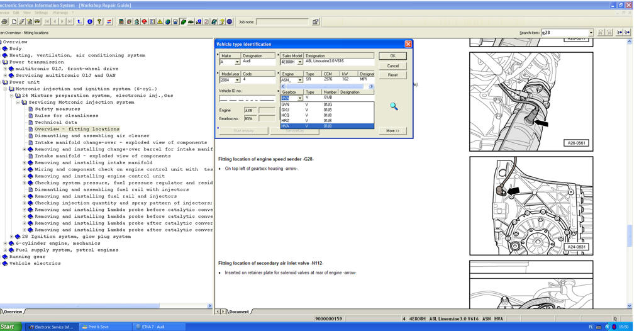Select gearbox GVN in dropdown list

coord(327,105)
